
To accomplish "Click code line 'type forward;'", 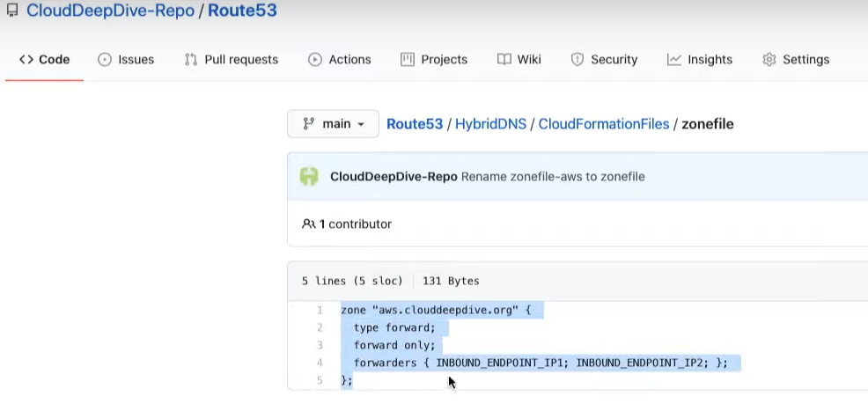I will [394, 328].
